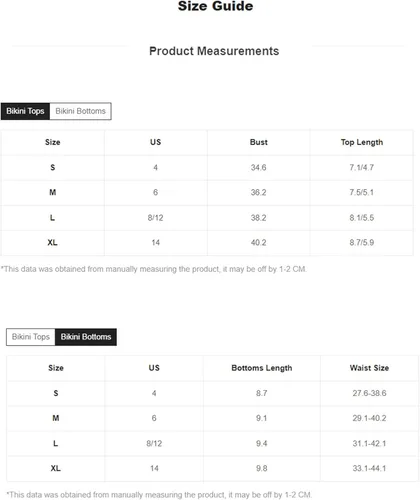Switch to upper Bikini Bottoms tab
Screen dimensions: 420x500
pos(80,111)
